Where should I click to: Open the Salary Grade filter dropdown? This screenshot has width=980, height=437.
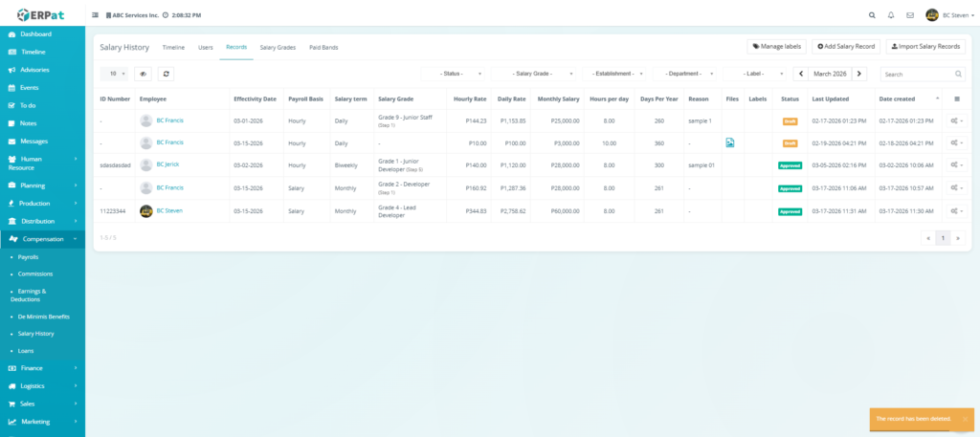[x=532, y=74]
